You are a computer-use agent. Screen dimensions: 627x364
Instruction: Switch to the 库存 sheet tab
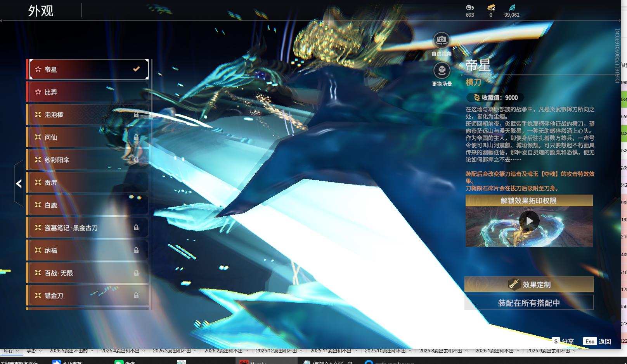tap(9, 351)
